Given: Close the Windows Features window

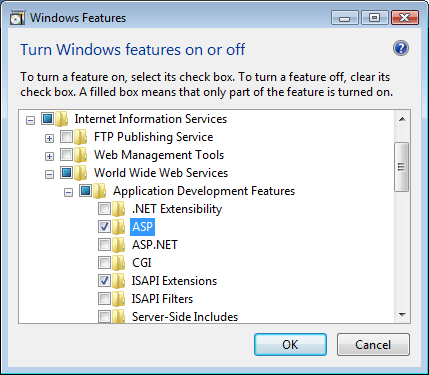Looking at the screenshot, I should point(405,18).
